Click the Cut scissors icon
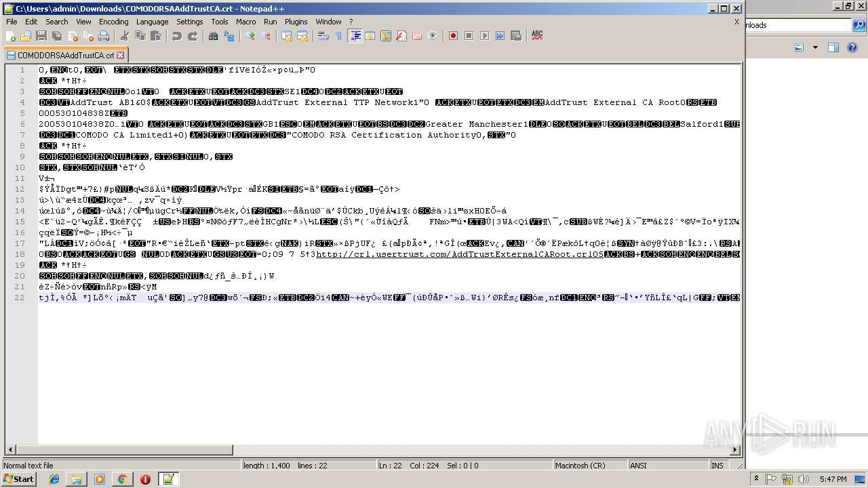868x488 pixels. 125,36
